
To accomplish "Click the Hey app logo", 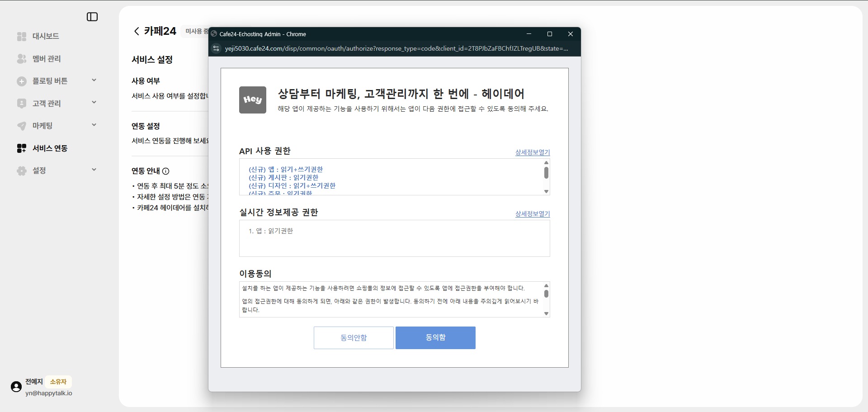I will 253,100.
